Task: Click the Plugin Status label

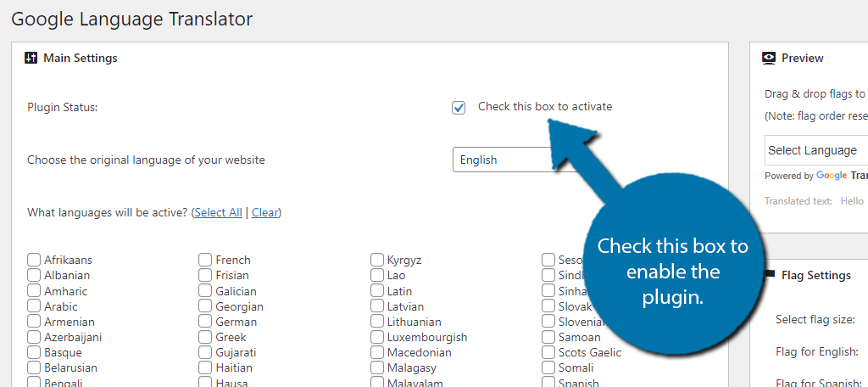Action: (x=63, y=107)
